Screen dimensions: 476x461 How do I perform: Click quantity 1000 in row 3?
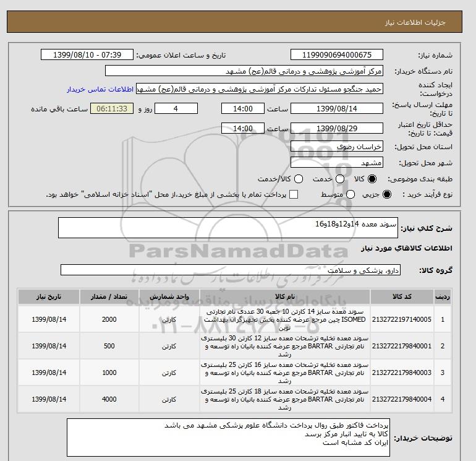point(109,373)
